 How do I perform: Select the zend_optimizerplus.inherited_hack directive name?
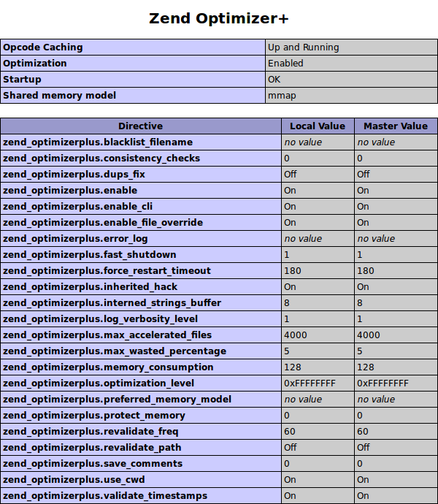(x=90, y=287)
